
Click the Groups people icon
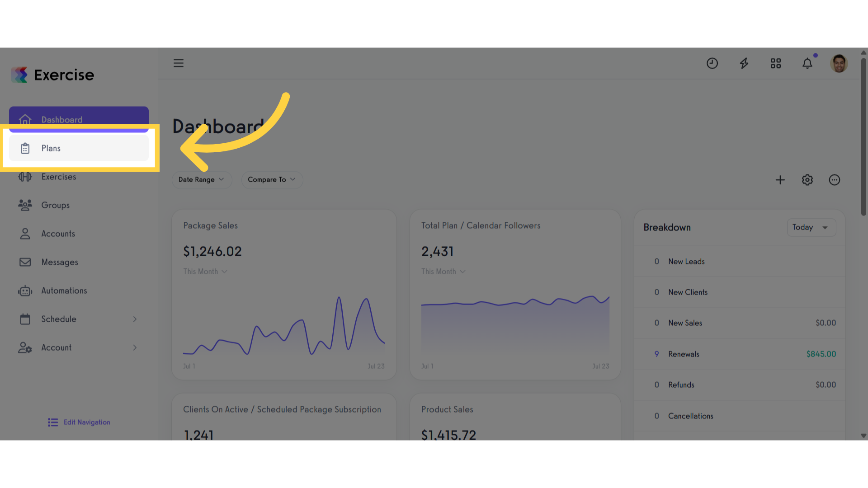25,205
